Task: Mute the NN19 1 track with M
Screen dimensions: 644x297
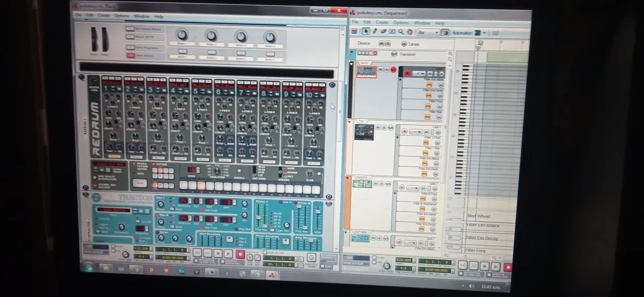Action: point(380,69)
